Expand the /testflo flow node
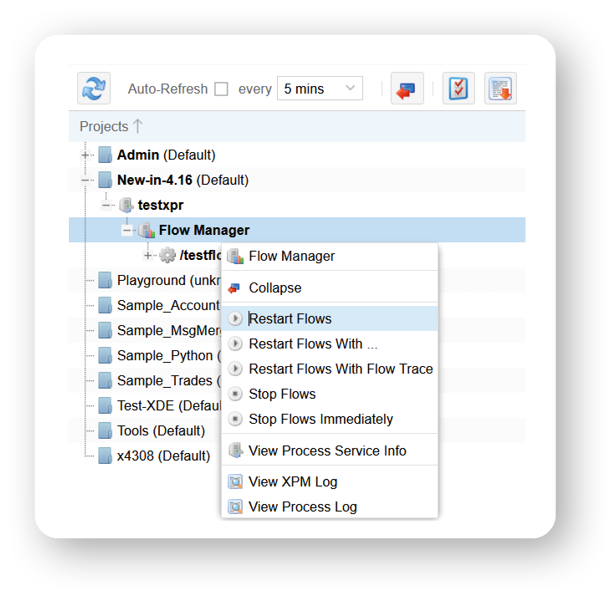The width and height of the screenshot is (615, 598). [x=147, y=255]
